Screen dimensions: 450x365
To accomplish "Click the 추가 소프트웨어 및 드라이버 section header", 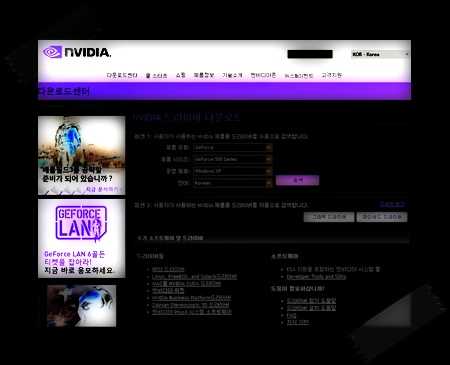I will (x=170, y=238).
